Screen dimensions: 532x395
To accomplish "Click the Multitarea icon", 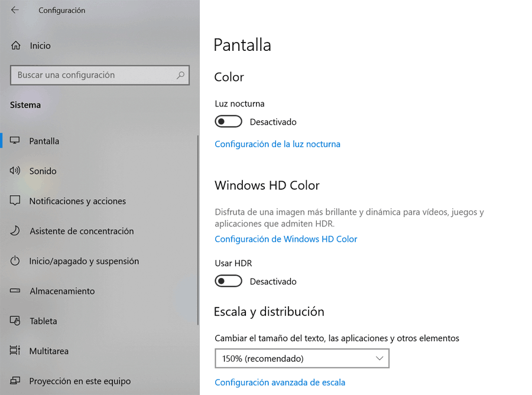I will [x=15, y=351].
